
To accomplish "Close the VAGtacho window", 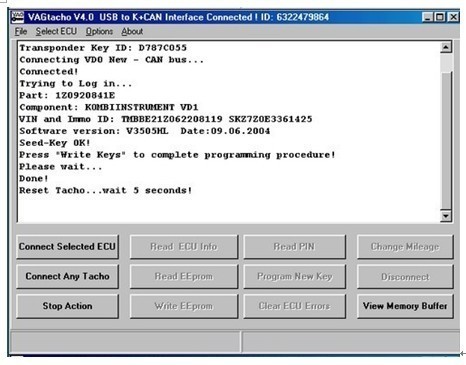I will pyautogui.click(x=453, y=17).
